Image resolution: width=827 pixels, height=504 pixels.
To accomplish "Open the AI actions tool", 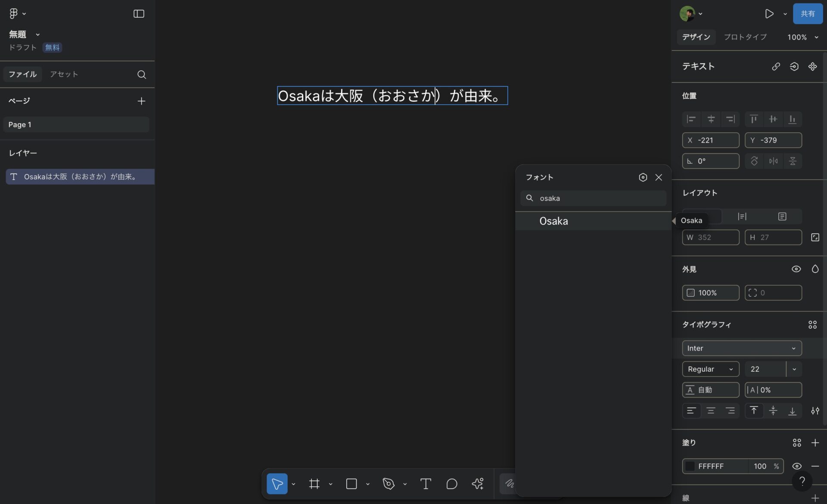I will [478, 484].
